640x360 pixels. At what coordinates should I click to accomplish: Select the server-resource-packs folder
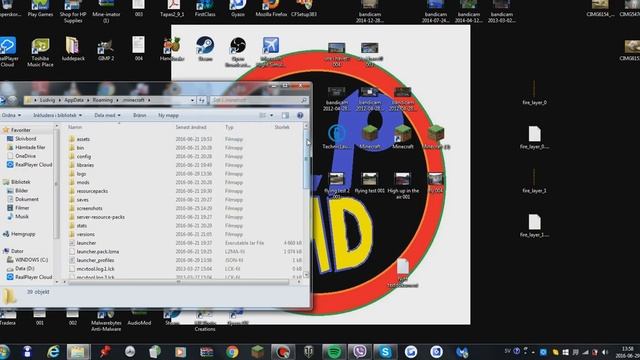[x=100, y=217]
